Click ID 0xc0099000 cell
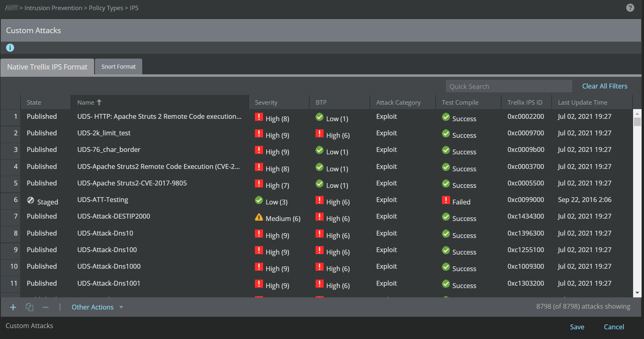The width and height of the screenshot is (644, 339). click(526, 200)
